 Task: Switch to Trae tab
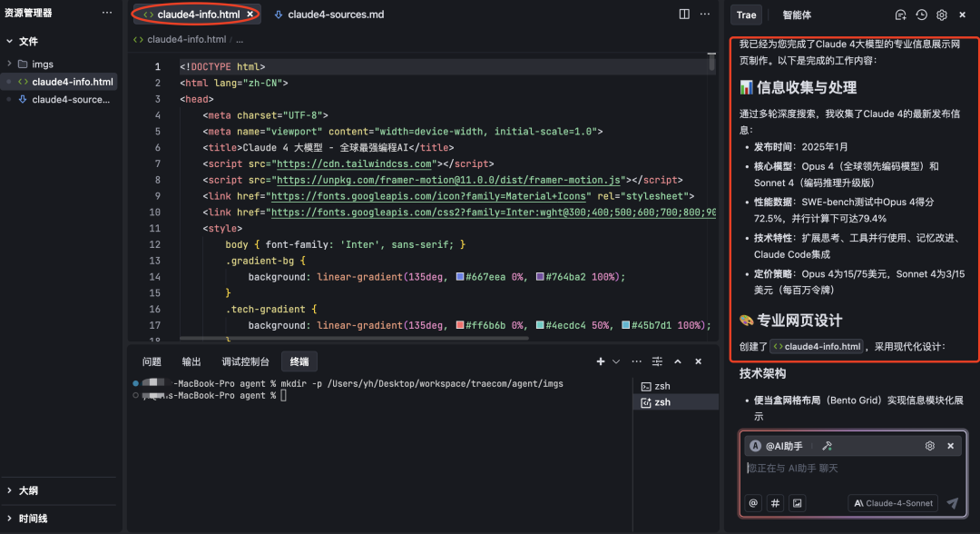click(746, 15)
